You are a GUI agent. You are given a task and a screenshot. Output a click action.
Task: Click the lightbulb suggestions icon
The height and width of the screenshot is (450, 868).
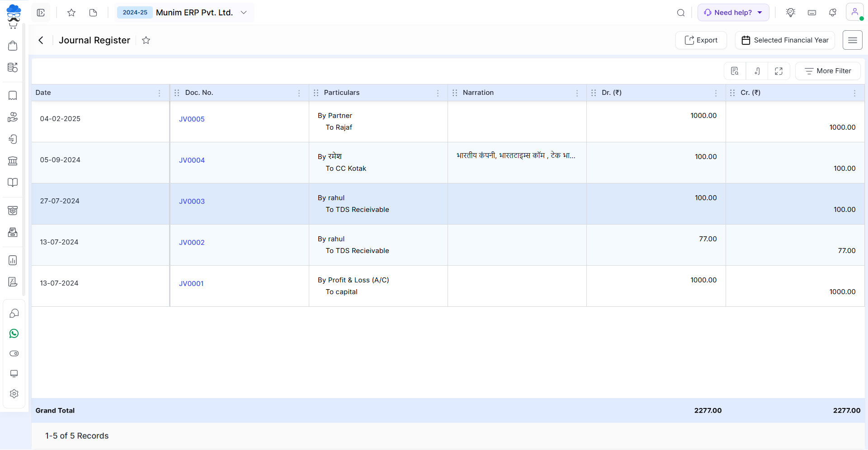point(791,13)
